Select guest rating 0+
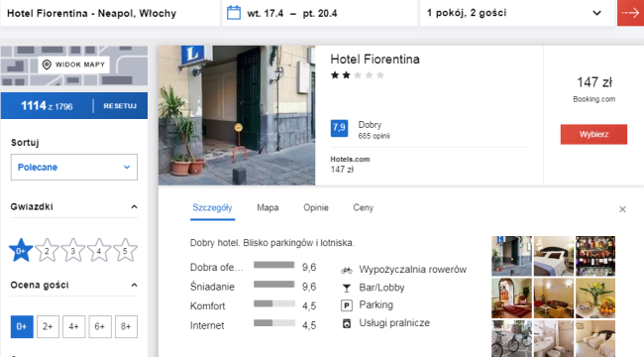644x357 pixels. 22,326
